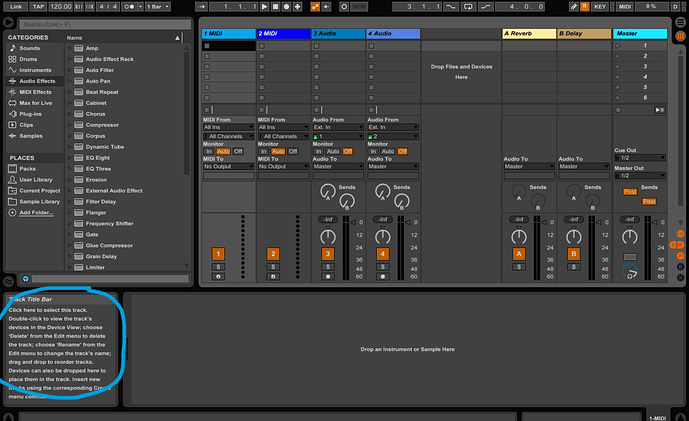Show the Crossfader section X button
The width and height of the screenshot is (689, 421).
[680, 278]
